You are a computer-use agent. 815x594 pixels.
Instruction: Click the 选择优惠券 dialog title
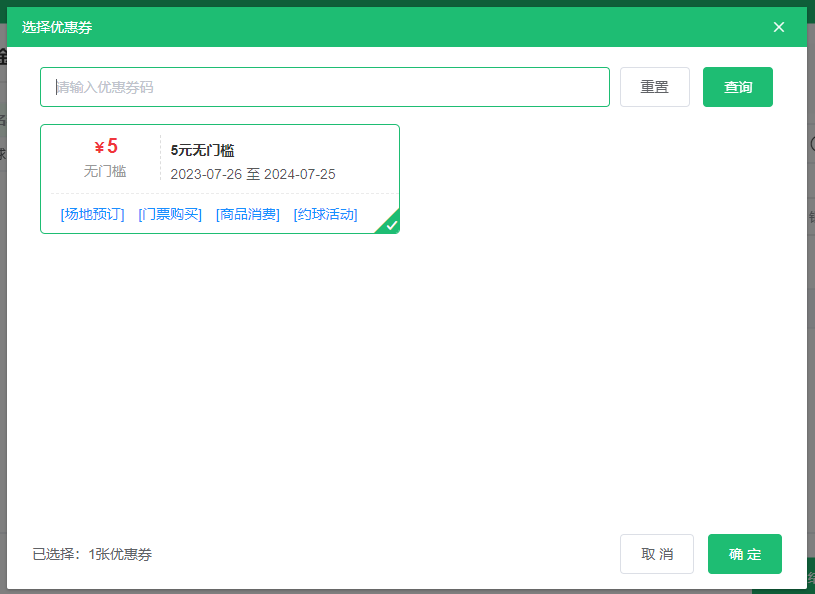pyautogui.click(x=57, y=27)
